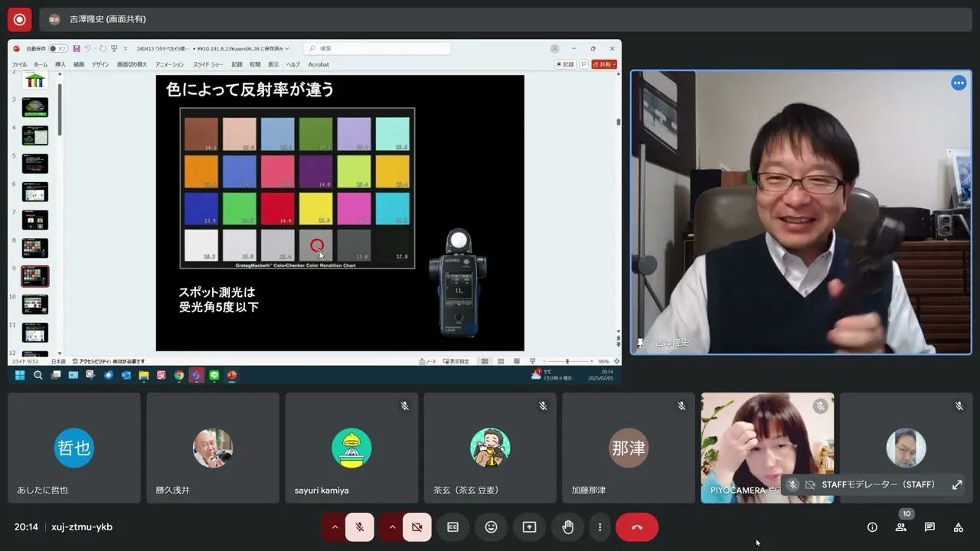Unmute your microphone
The image size is (980, 551).
click(x=359, y=527)
